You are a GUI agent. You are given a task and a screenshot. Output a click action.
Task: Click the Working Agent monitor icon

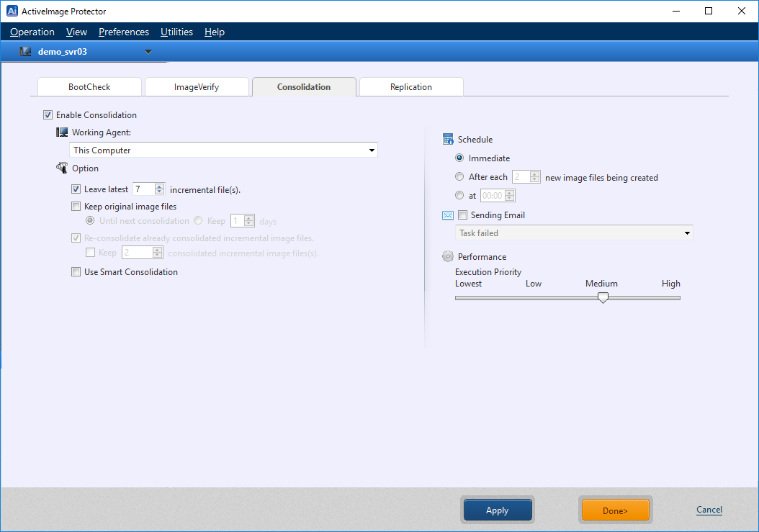point(62,132)
